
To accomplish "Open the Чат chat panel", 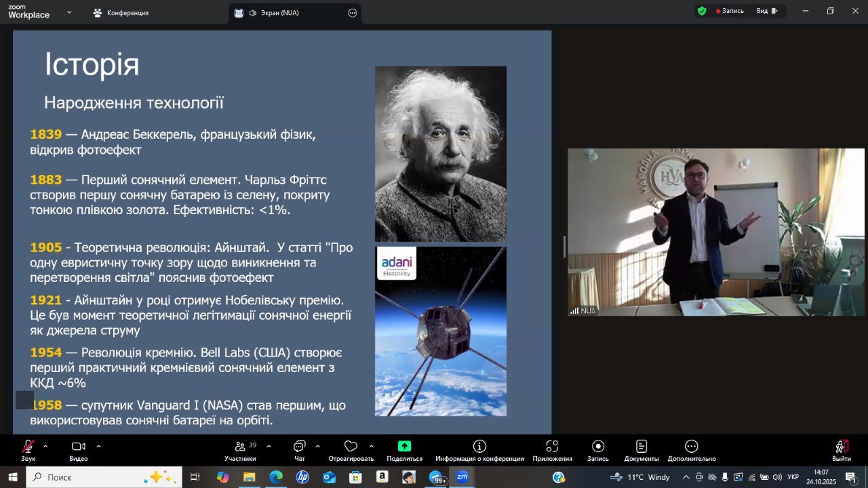I will pos(299,447).
